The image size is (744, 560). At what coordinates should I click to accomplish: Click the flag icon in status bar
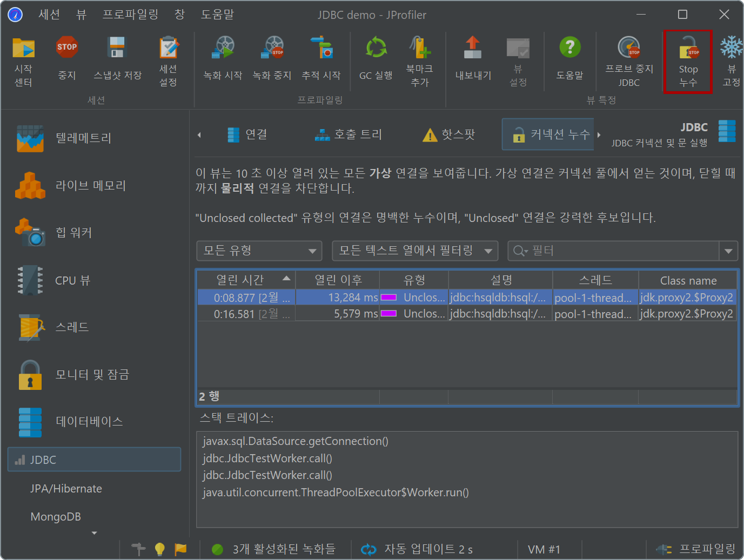(180, 549)
